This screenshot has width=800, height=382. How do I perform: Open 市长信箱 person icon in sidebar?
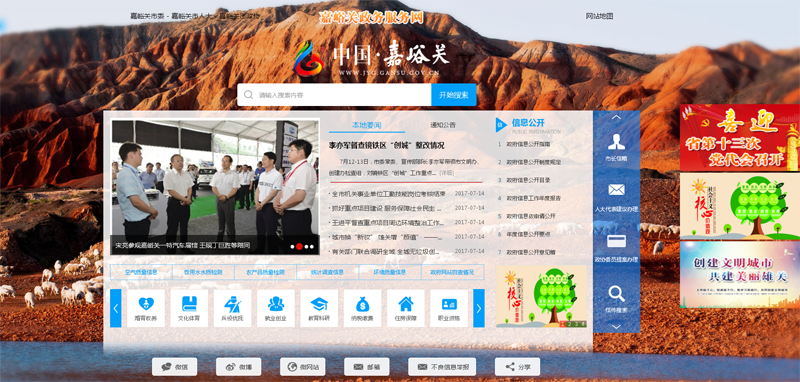tap(616, 147)
